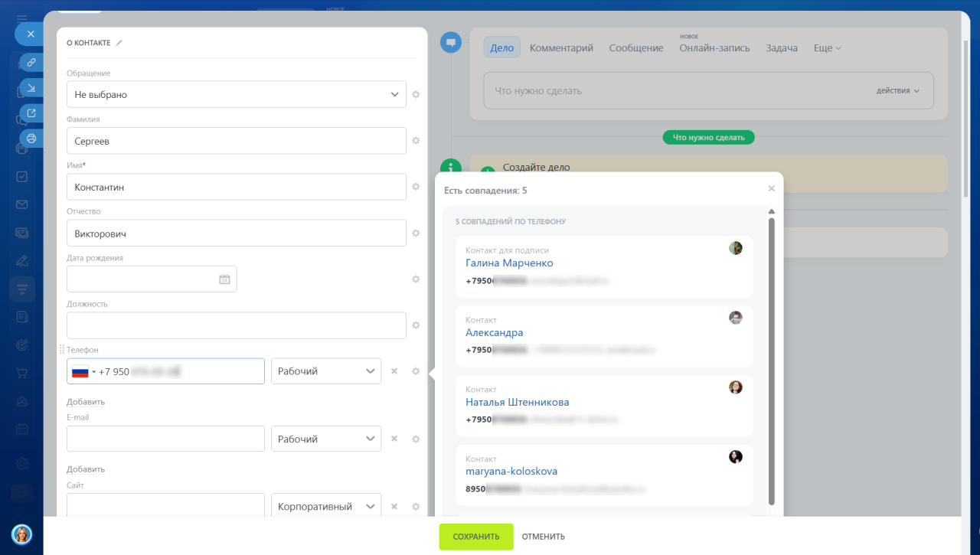Click the pencil icon next to О контакте

(x=119, y=43)
